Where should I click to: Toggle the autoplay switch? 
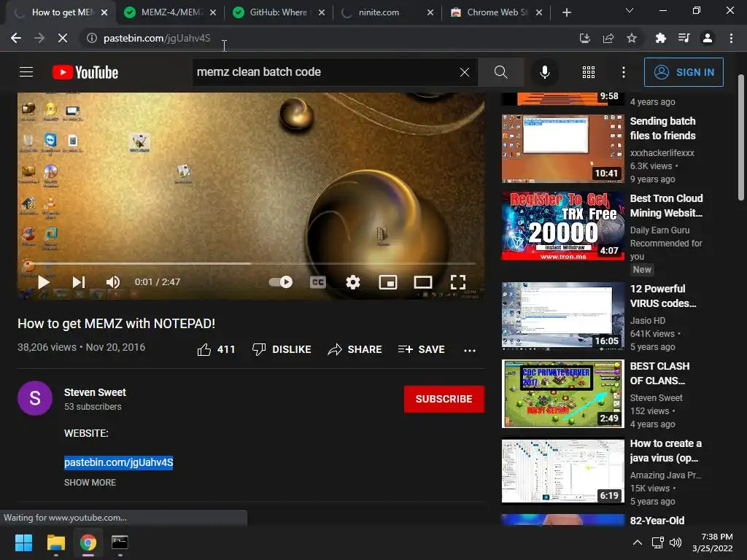(281, 282)
